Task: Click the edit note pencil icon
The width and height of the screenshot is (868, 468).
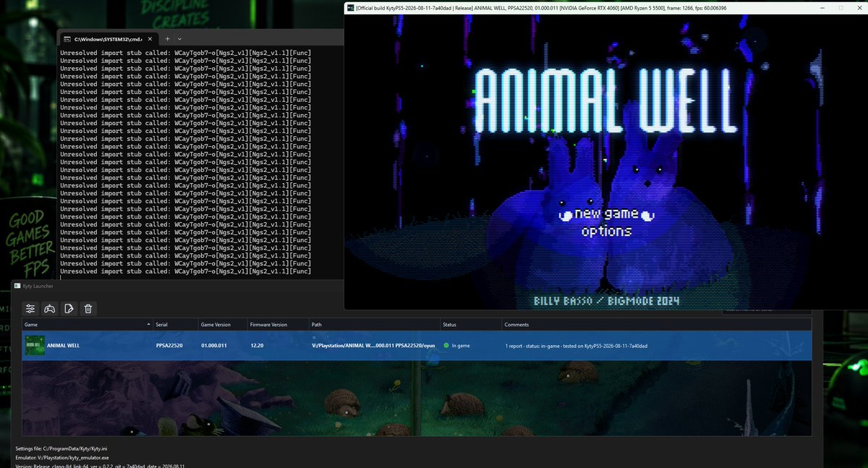Action: tap(69, 309)
